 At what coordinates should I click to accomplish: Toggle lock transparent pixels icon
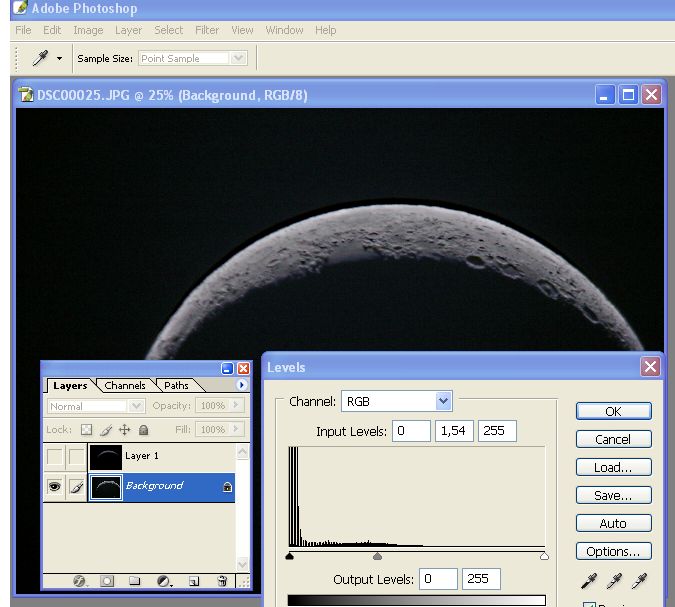(87, 429)
